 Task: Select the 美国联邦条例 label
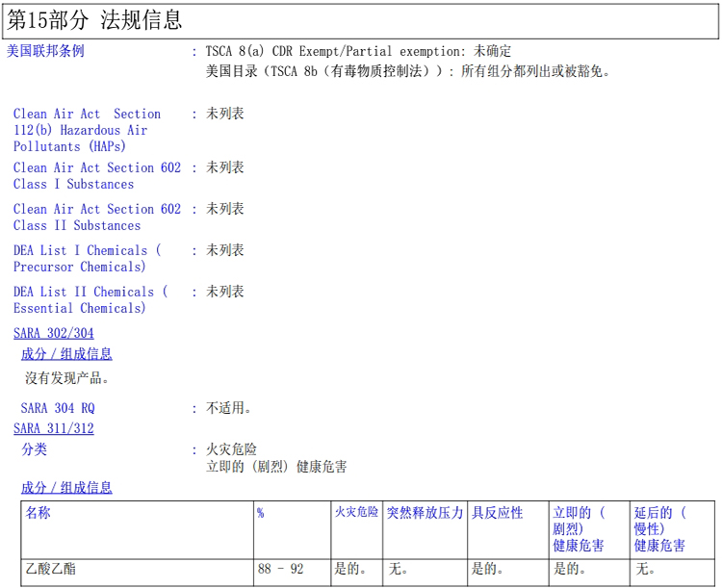tap(45, 51)
